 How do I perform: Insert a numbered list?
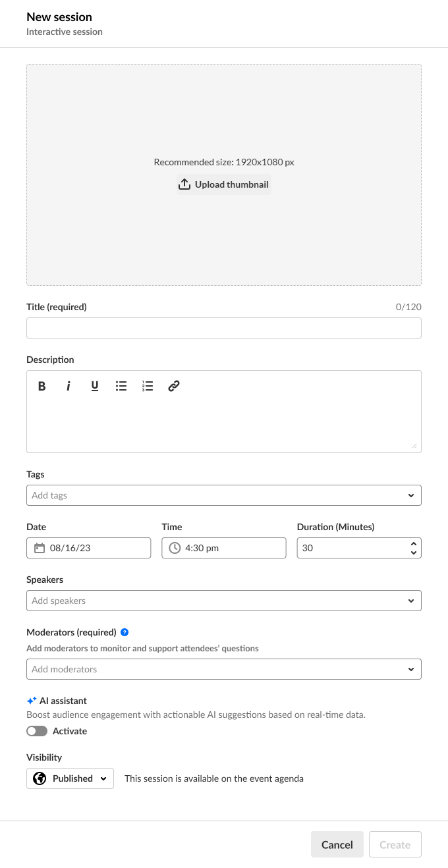click(148, 387)
